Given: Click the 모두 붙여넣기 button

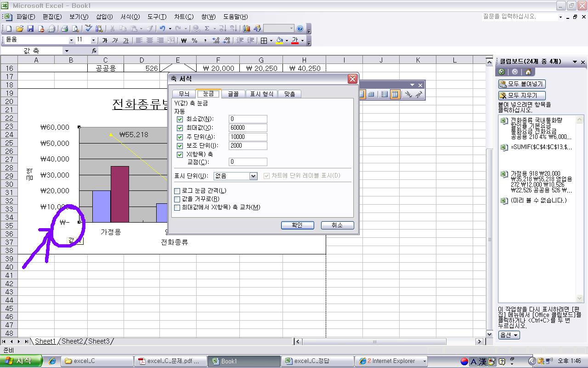Looking at the screenshot, I should coord(522,84).
